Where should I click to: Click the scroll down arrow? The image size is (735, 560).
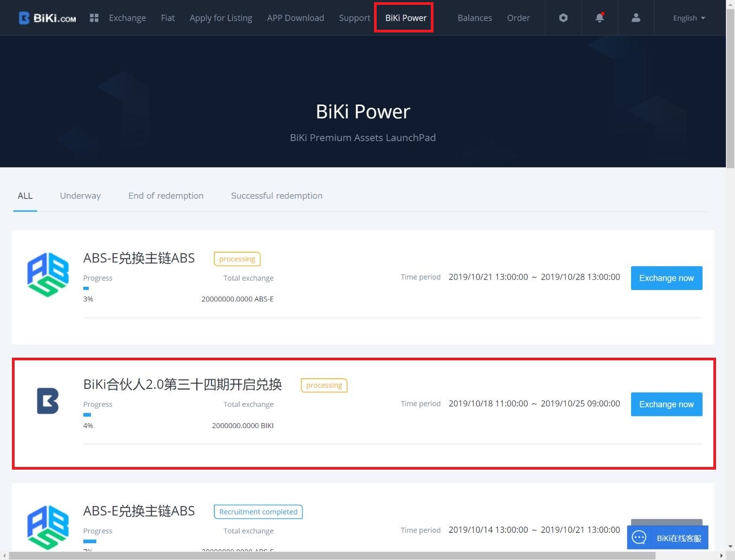click(731, 546)
